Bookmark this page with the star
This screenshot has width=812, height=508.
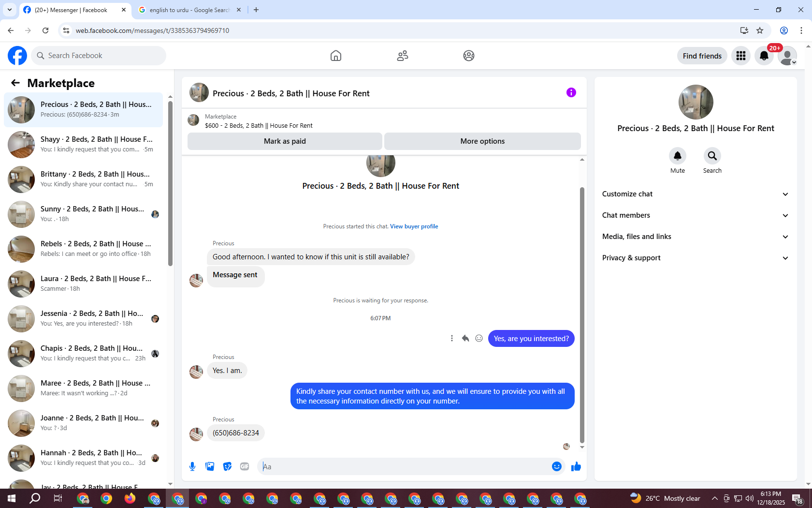(x=760, y=30)
